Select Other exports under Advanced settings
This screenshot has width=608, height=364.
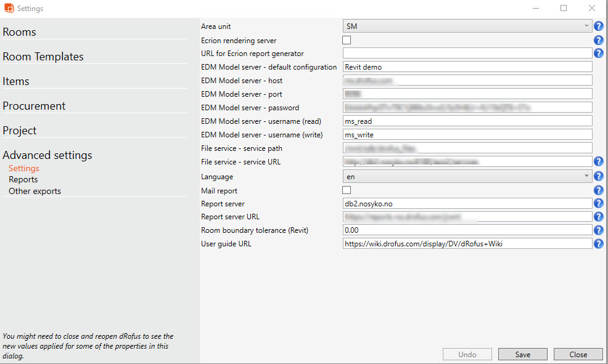[35, 192]
